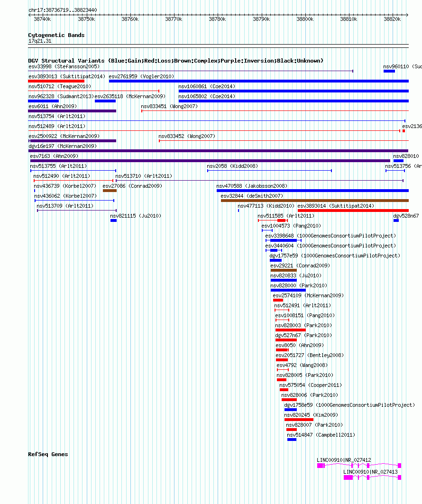The width and height of the screenshot is (422, 504).
Task: Click esv29221 (Conrad2009) brown bar
Action: (x=284, y=270)
